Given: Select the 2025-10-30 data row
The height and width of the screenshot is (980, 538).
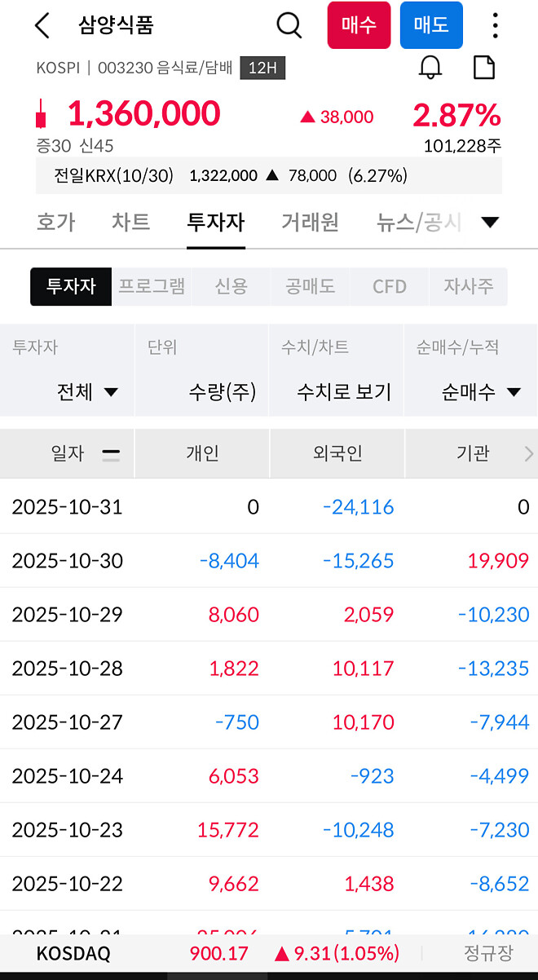Looking at the screenshot, I should point(269,560).
